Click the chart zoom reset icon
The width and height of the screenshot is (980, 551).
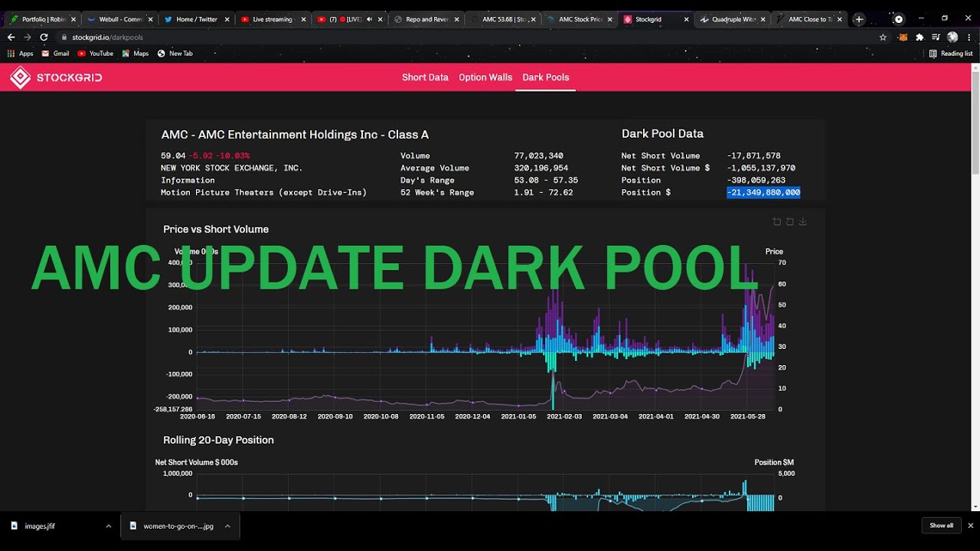point(790,222)
